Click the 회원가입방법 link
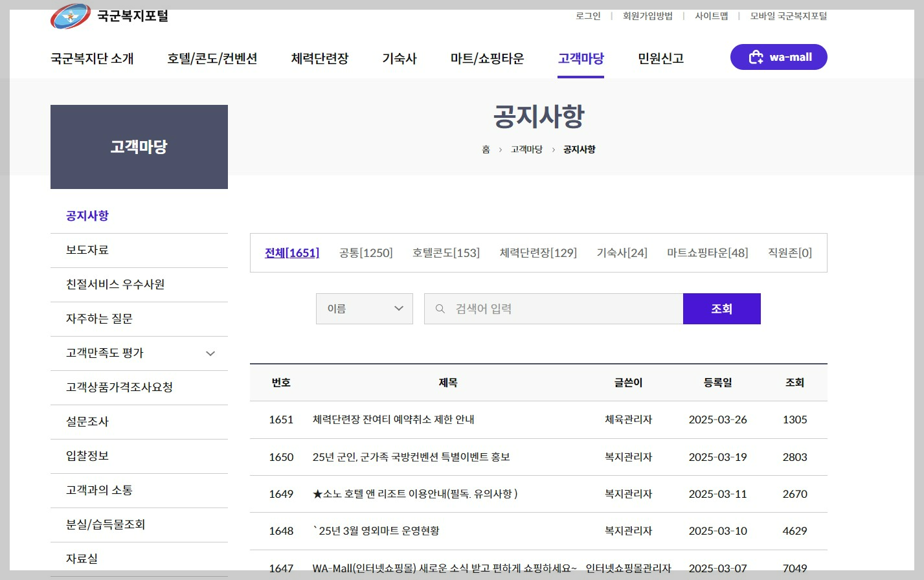This screenshot has width=924, height=580. (648, 16)
